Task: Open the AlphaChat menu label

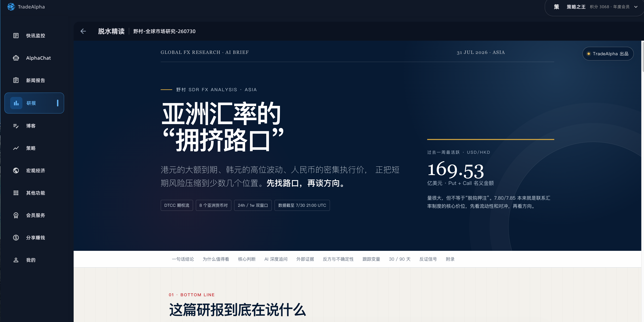Action: [39, 58]
